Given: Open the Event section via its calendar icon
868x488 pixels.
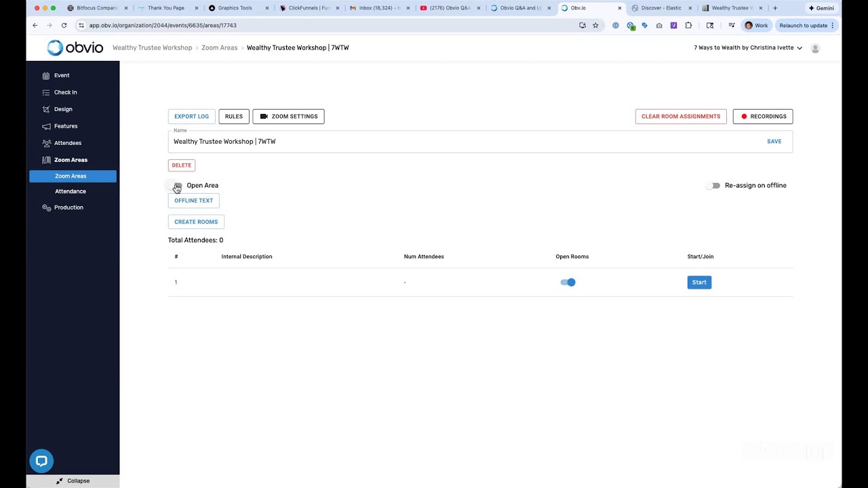Looking at the screenshot, I should tap(46, 76).
